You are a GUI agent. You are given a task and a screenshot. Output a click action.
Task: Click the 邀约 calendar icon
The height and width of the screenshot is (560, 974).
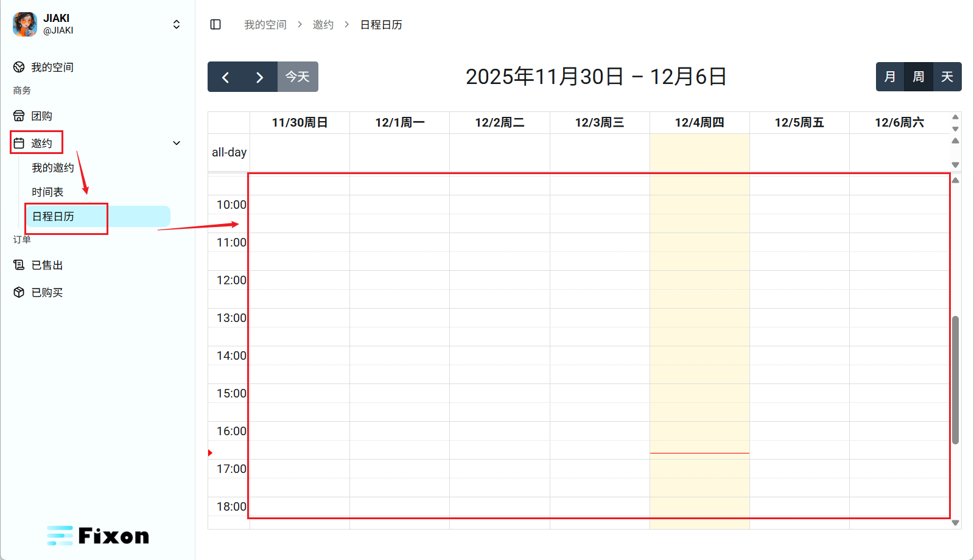click(x=19, y=143)
